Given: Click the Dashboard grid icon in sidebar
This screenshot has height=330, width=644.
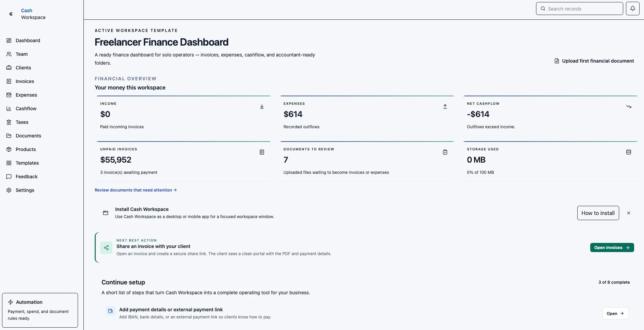Looking at the screenshot, I should click(x=9, y=40).
